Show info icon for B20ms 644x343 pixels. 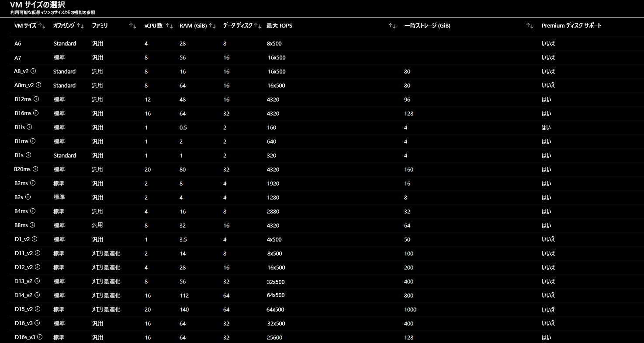[x=35, y=169]
